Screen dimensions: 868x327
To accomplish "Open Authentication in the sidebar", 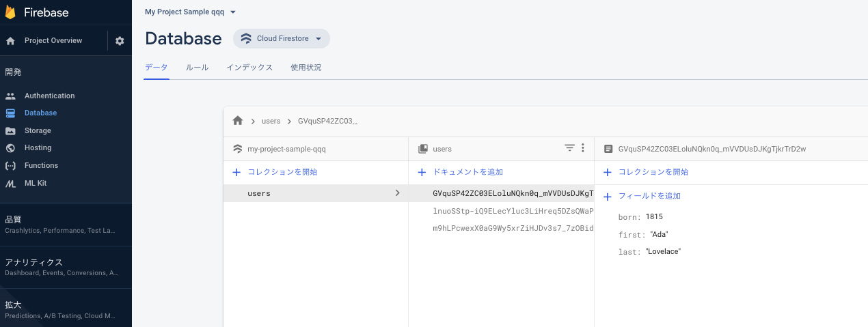I will [x=50, y=96].
